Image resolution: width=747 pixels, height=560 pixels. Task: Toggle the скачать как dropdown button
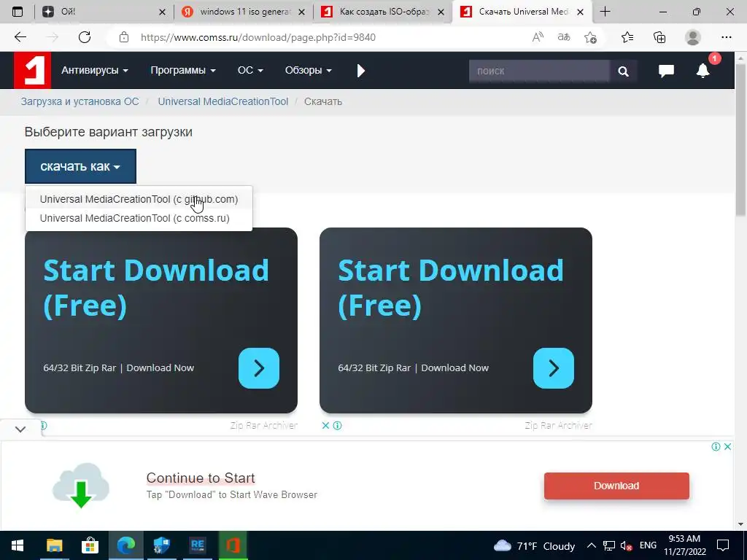click(x=80, y=166)
